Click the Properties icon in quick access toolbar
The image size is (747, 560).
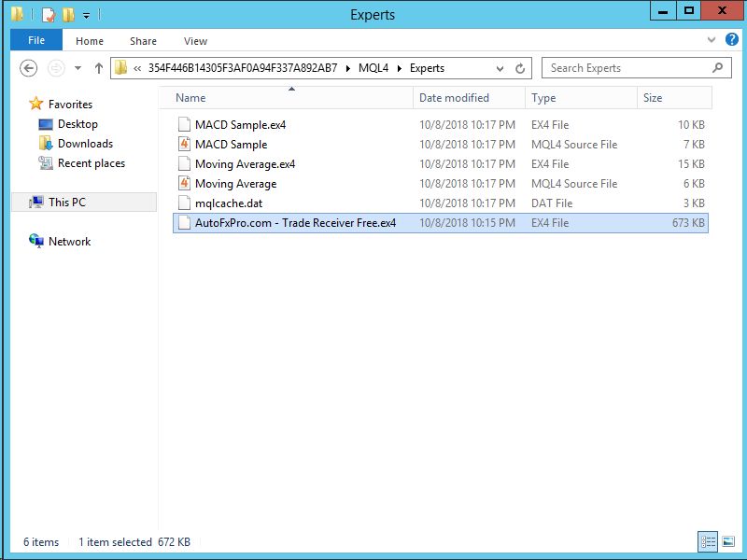click(x=49, y=15)
